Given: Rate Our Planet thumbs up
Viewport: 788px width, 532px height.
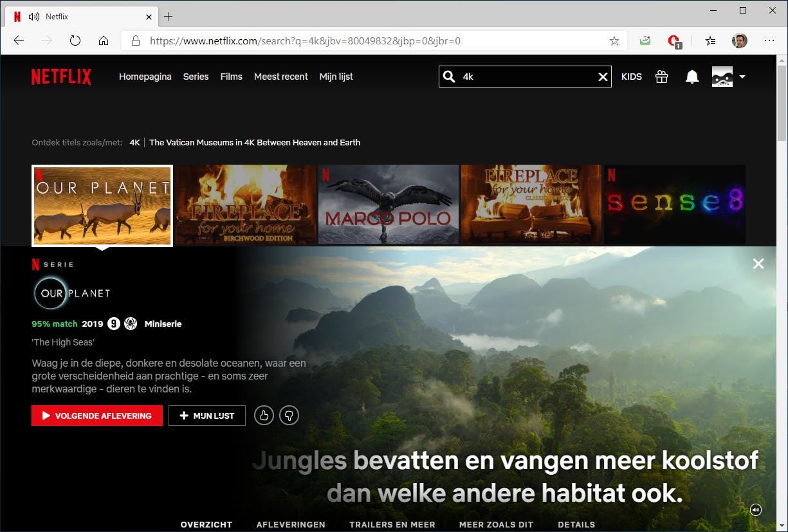Looking at the screenshot, I should (x=264, y=416).
